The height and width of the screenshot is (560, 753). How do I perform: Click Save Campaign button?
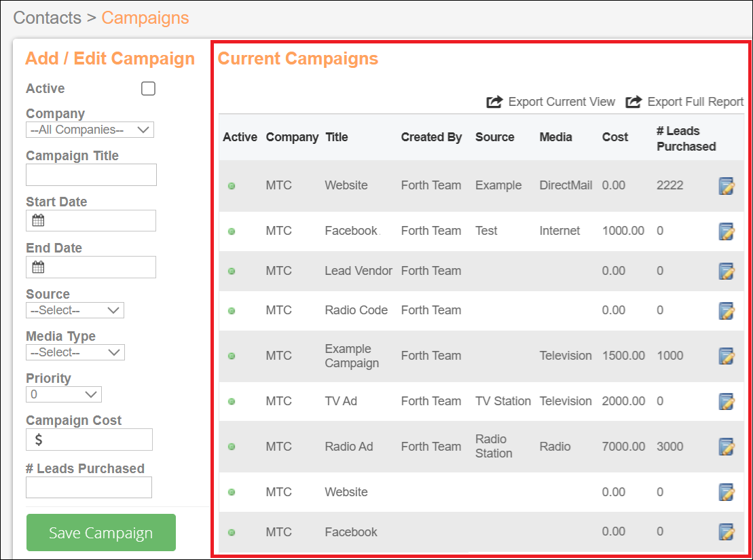[x=101, y=533]
